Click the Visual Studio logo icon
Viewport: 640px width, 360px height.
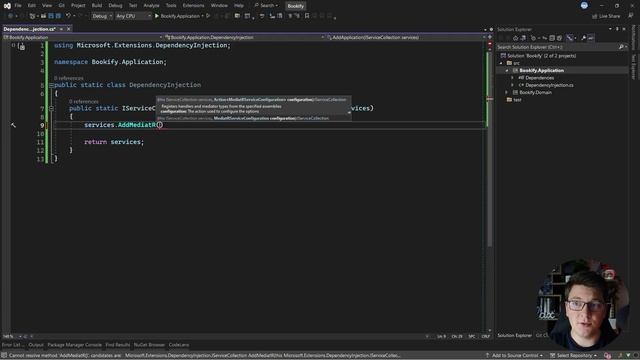7,6
